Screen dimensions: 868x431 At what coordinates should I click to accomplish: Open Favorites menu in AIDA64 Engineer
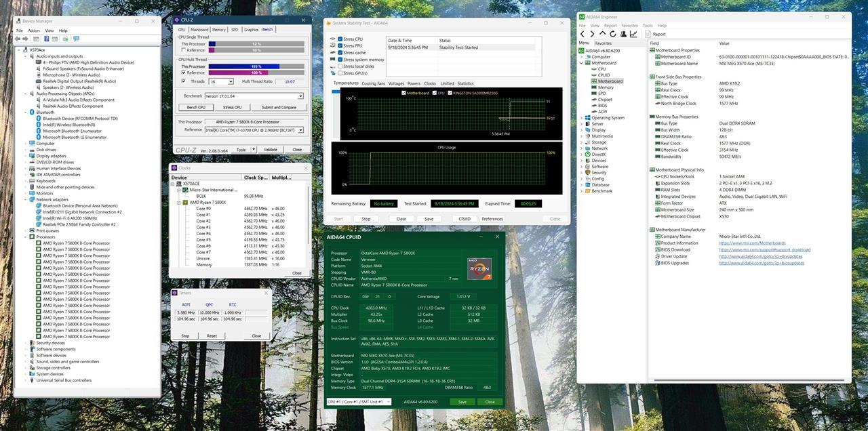tap(630, 26)
